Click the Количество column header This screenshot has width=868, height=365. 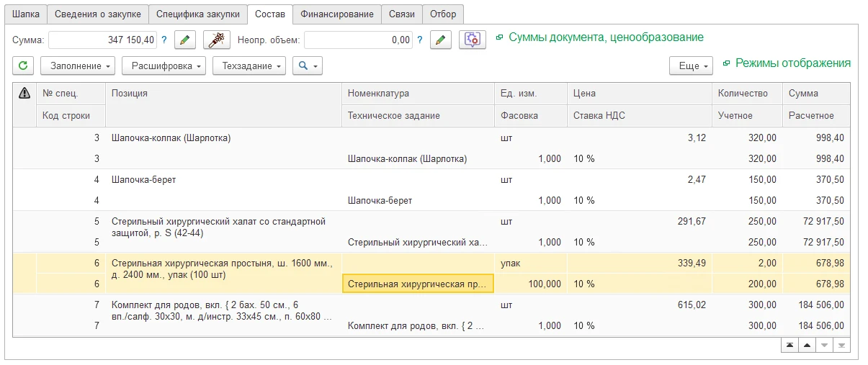(747, 94)
